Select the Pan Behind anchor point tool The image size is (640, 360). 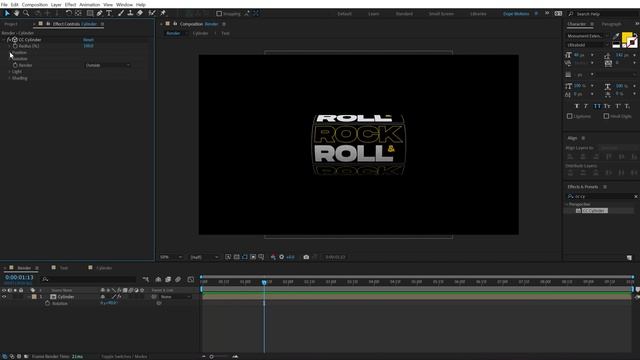pyautogui.click(x=78, y=13)
